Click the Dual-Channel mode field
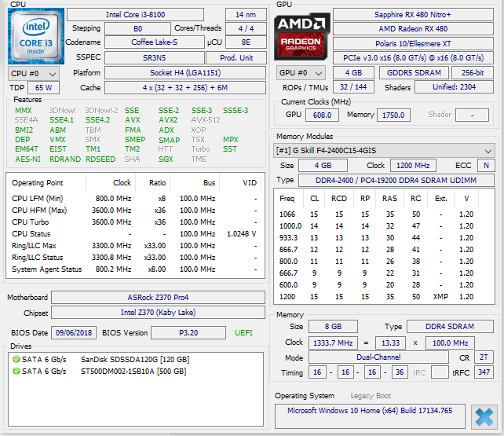The image size is (504, 436). 378,357
